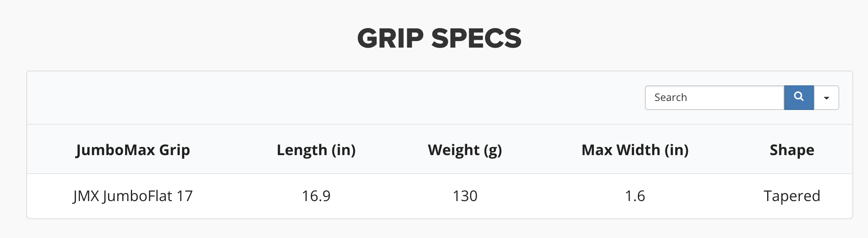Sort by Max Width (in) header
The width and height of the screenshot is (868, 238).
click(x=635, y=150)
